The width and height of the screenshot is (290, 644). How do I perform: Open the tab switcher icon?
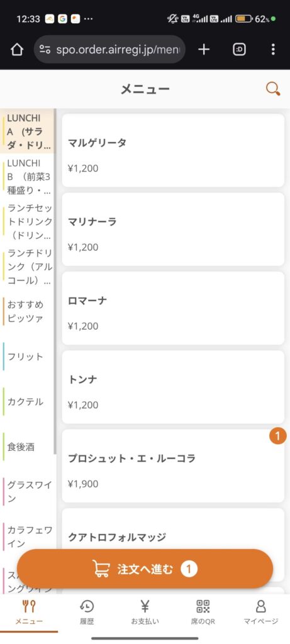click(239, 50)
